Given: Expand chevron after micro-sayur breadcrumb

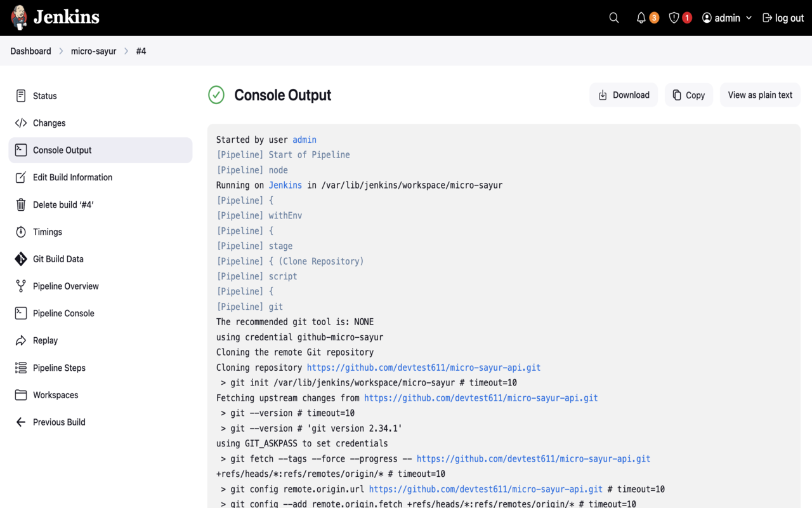Looking at the screenshot, I should [126, 51].
